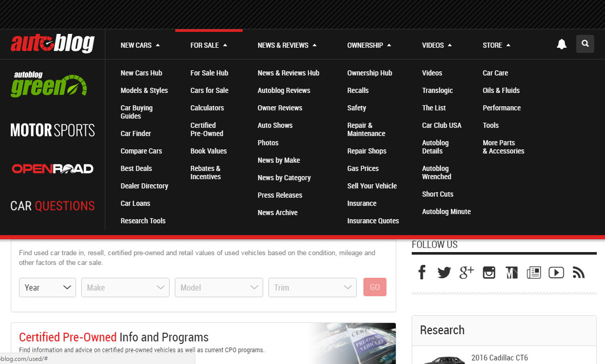The height and width of the screenshot is (364, 605).
Task: Open the OpenRoad logo link
Action: point(52,169)
